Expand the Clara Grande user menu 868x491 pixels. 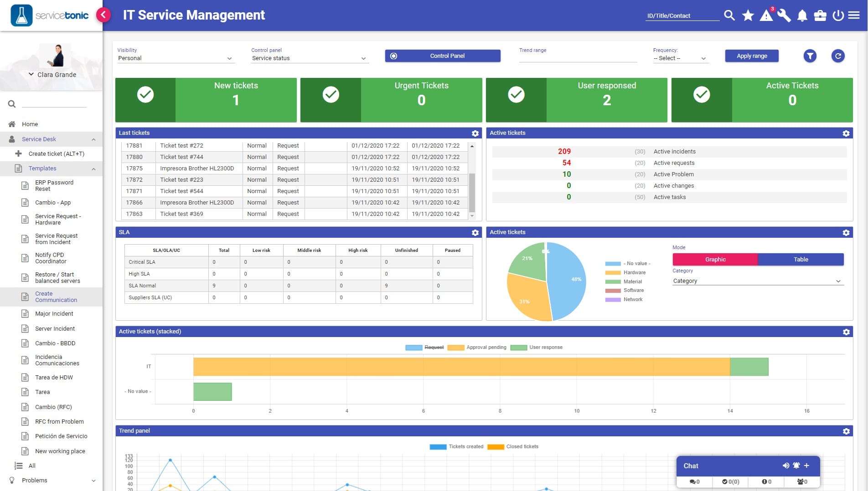[52, 75]
